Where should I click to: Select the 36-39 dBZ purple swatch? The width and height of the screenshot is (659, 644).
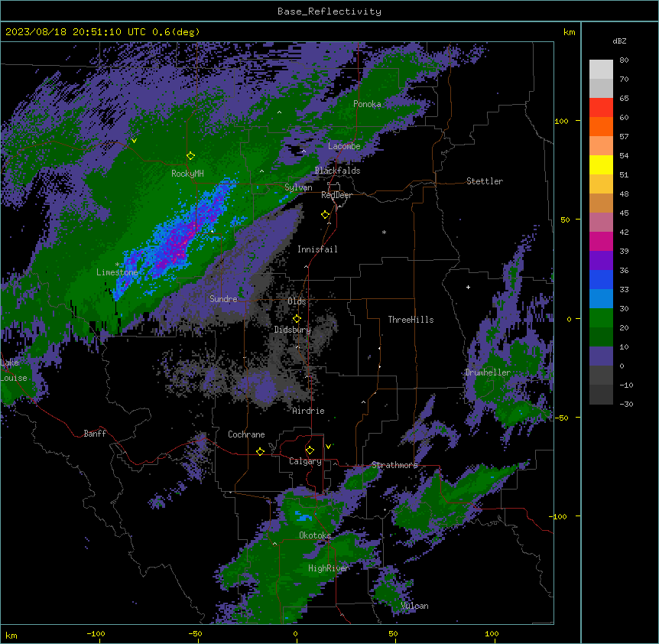[601, 261]
